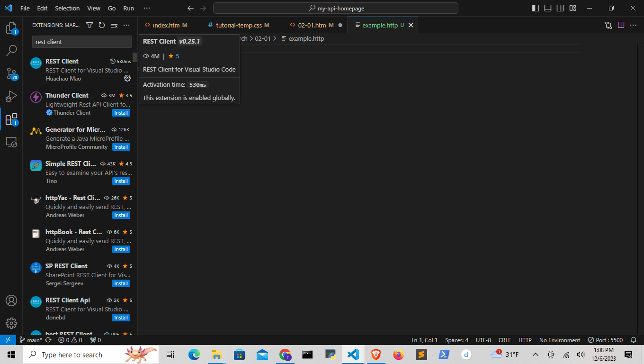Open the View menu
The height and width of the screenshot is (364, 644).
click(94, 9)
